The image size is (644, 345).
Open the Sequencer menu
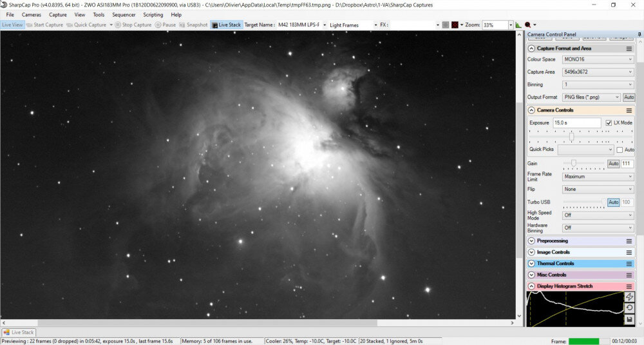[124, 14]
